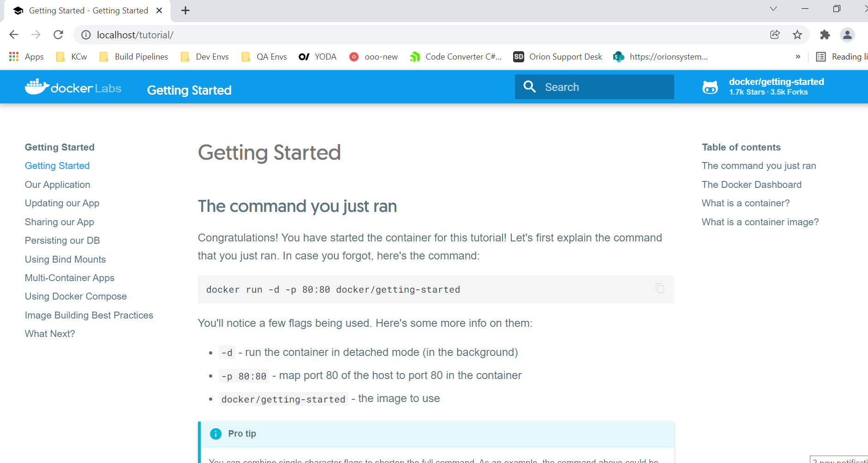Bookmark this page with the star icon
This screenshot has width=868, height=463.
pos(797,35)
